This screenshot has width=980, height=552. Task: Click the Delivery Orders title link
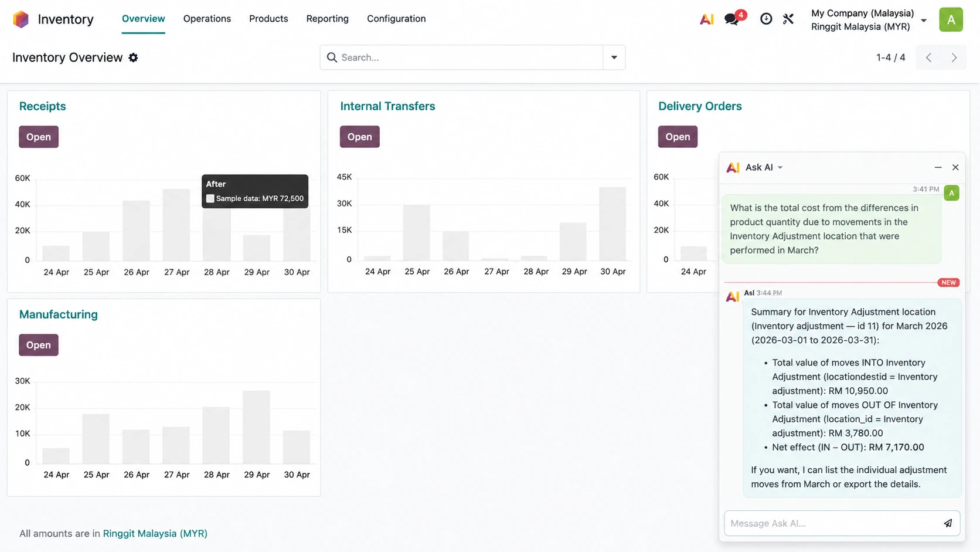700,106
